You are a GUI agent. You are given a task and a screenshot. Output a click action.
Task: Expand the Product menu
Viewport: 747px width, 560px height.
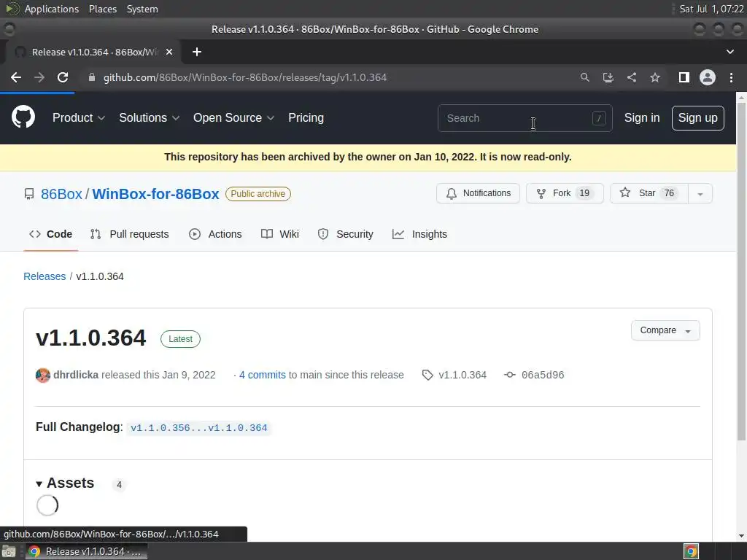[79, 117]
